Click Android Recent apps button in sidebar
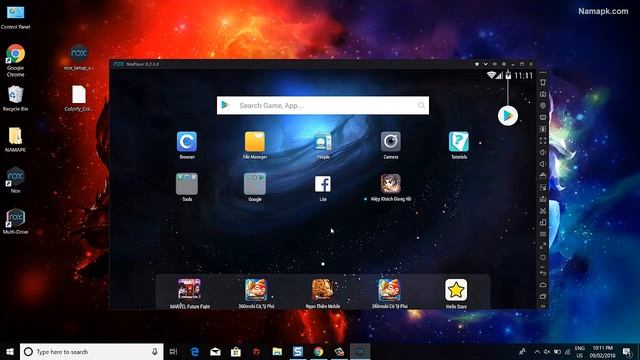 [543, 296]
